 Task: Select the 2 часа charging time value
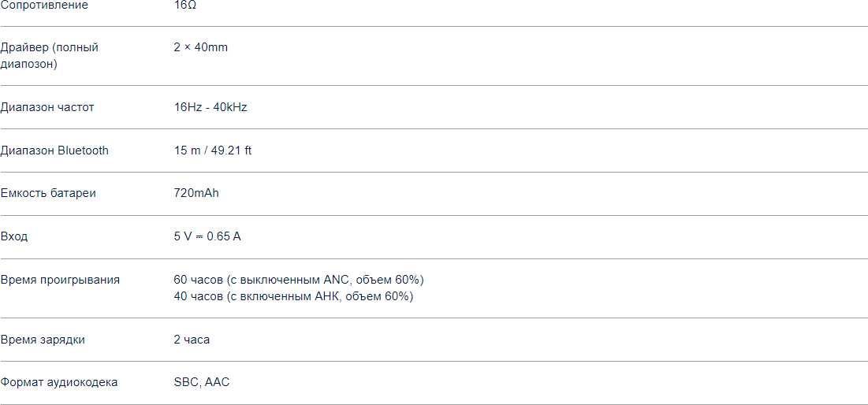coord(192,340)
